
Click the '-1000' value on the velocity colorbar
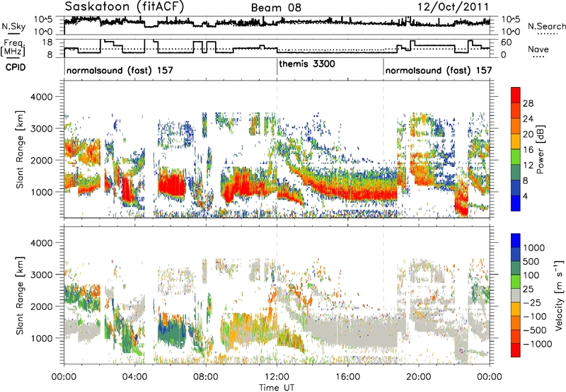(538, 344)
